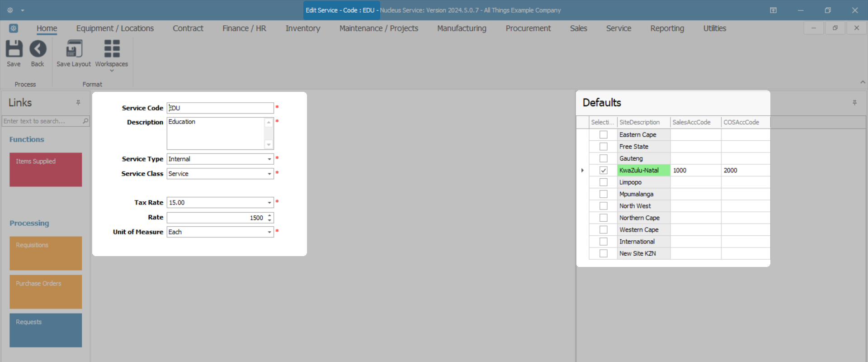The image size is (868, 362).
Task: Tick the North West checkbox
Action: (604, 206)
